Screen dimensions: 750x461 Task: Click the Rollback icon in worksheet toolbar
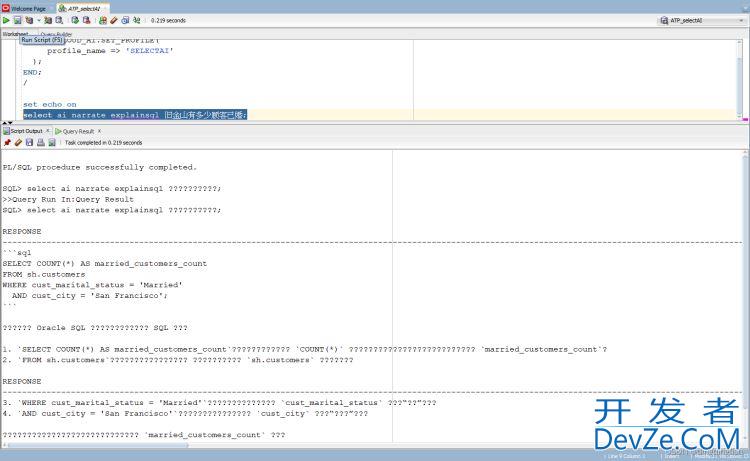(x=87, y=20)
